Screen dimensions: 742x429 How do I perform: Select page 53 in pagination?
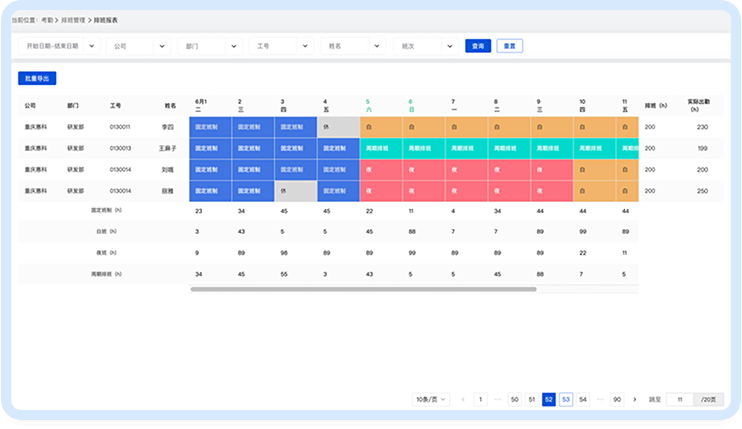[565, 399]
